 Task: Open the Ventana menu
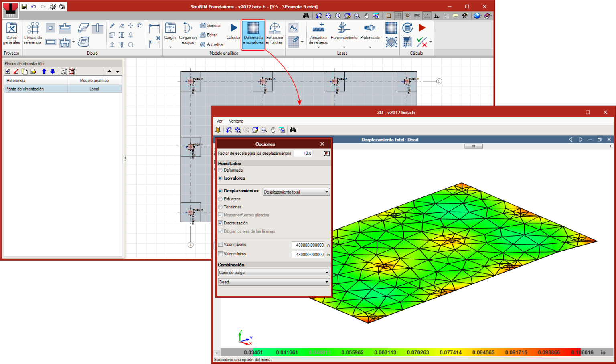[x=236, y=121]
